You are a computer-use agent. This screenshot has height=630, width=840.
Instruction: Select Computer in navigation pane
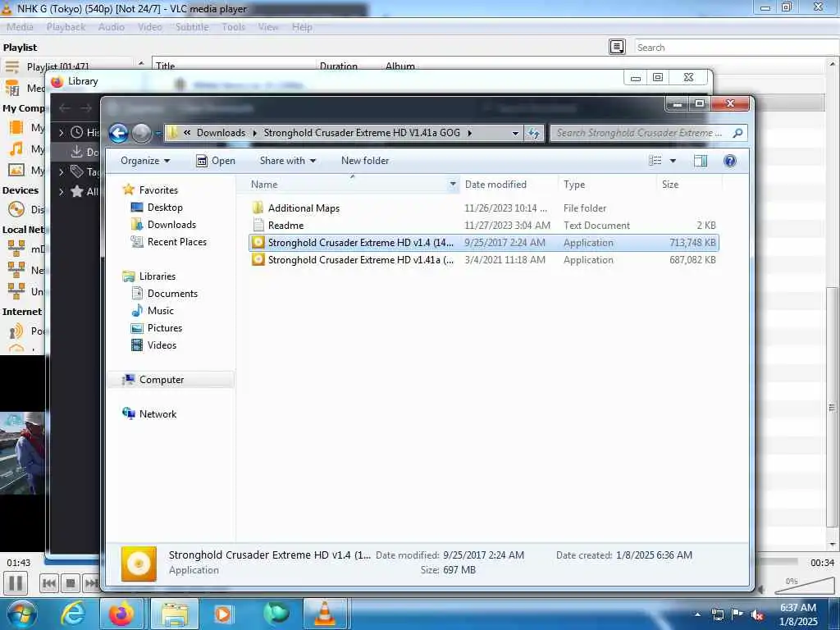pos(162,380)
